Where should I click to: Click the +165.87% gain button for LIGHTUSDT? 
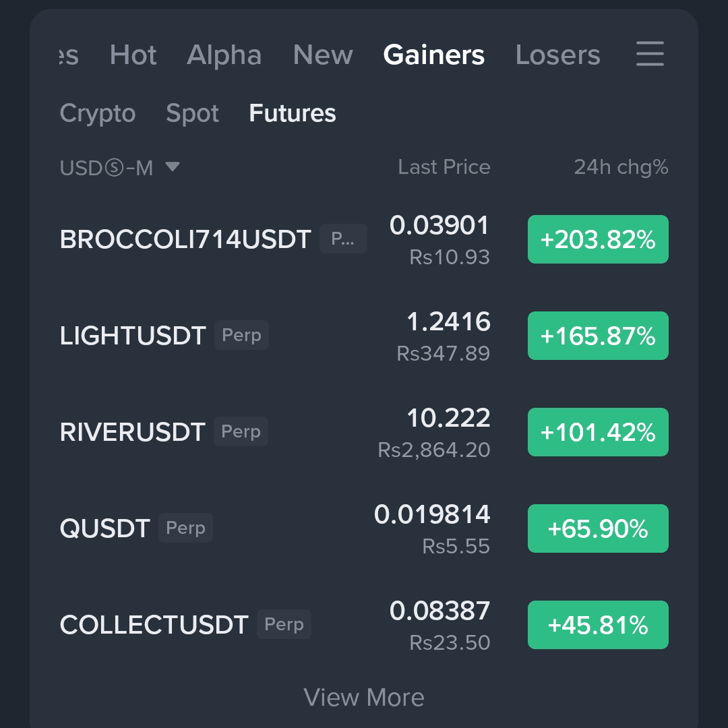[597, 335]
